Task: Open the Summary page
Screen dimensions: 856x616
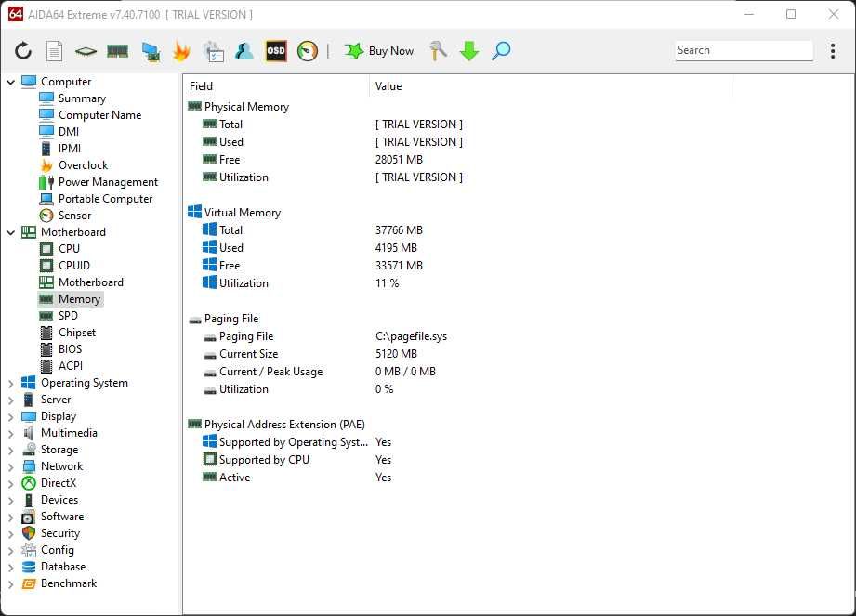Action: coord(82,98)
